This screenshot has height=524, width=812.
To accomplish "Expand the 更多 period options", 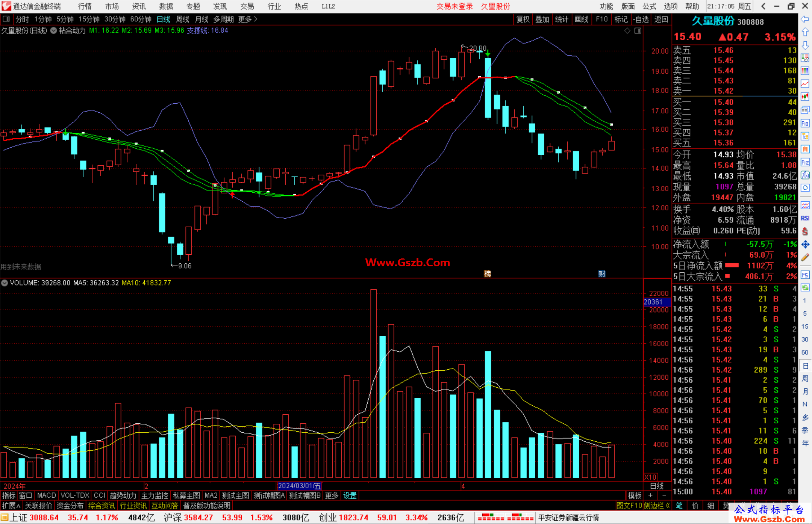I will (248, 19).
